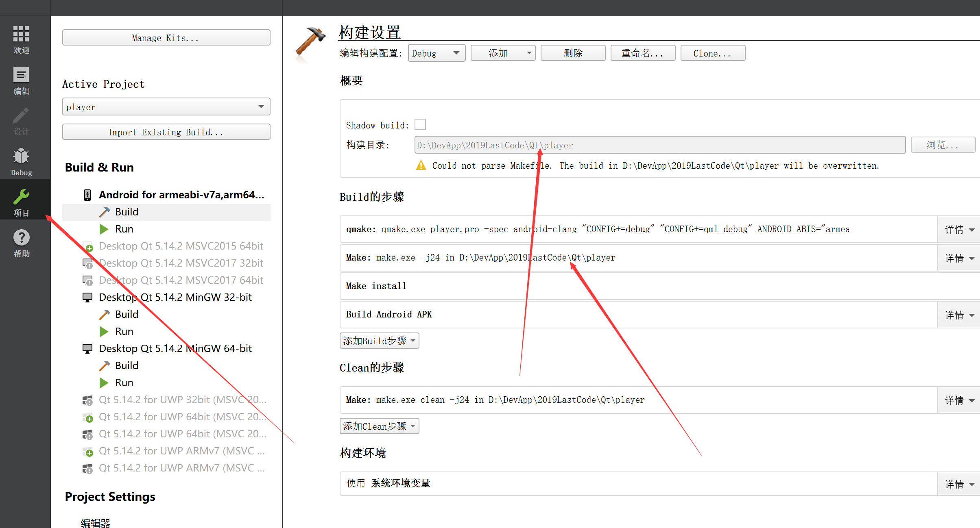The height and width of the screenshot is (528, 980).
Task: Click the first UWP 64bit kit icon
Action: coord(88,417)
